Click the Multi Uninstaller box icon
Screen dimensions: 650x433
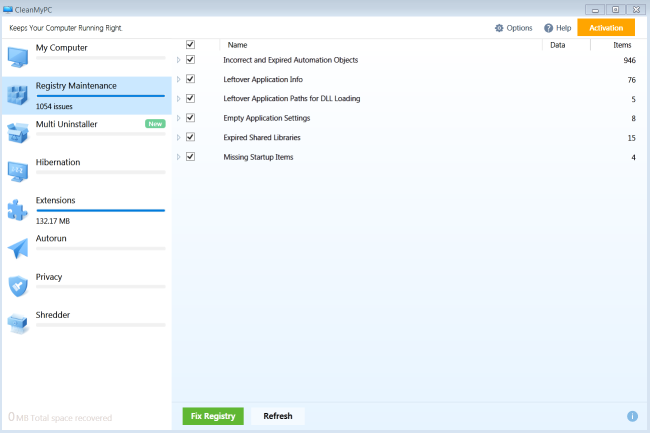tap(18, 133)
